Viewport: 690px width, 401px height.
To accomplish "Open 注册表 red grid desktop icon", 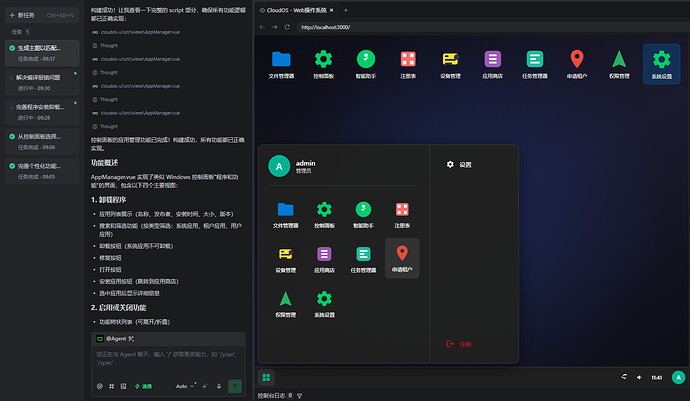I will 408,64.
